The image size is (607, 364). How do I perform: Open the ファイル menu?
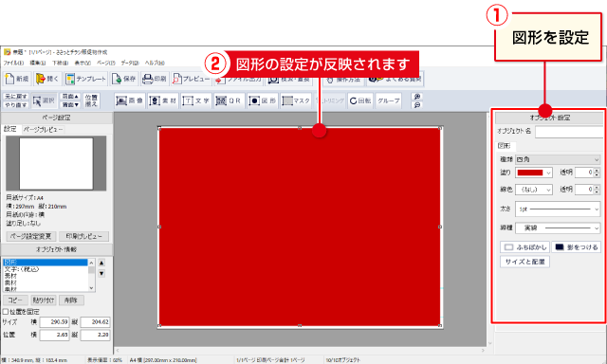pyautogui.click(x=13, y=63)
